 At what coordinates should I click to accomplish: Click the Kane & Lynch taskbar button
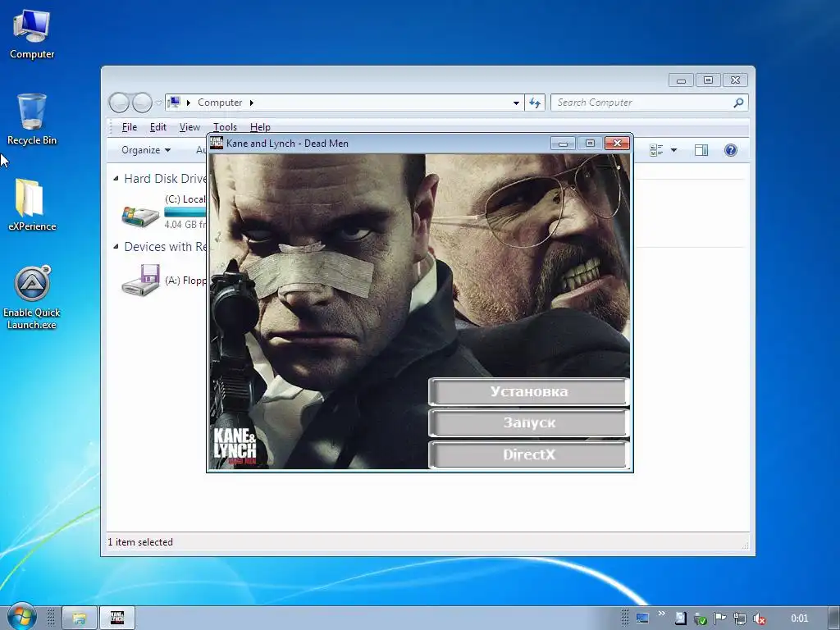[117, 618]
